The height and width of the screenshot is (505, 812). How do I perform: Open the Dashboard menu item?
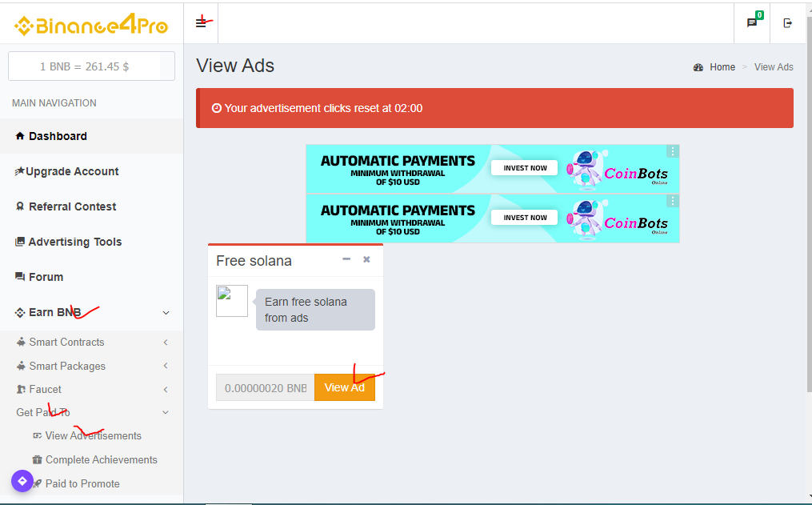coord(58,136)
